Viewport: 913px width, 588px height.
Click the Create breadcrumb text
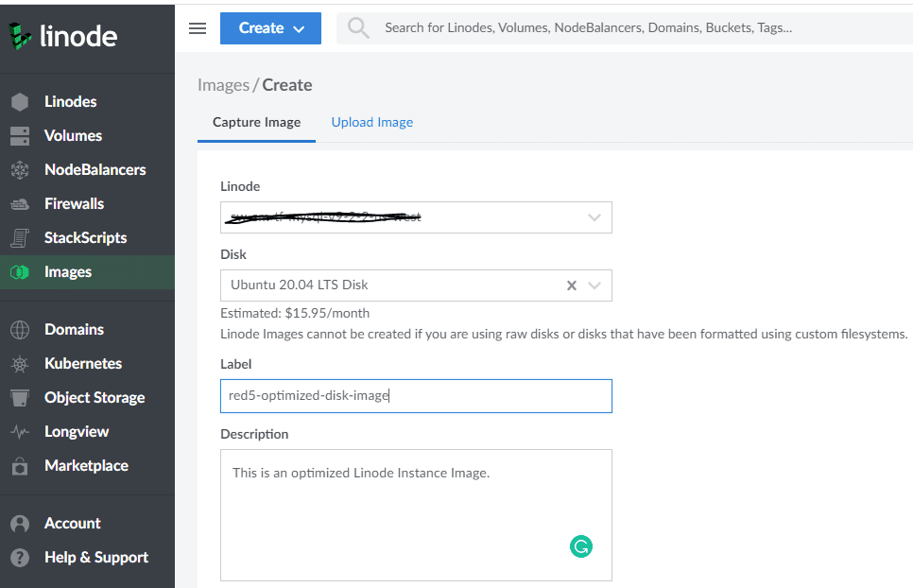click(287, 85)
